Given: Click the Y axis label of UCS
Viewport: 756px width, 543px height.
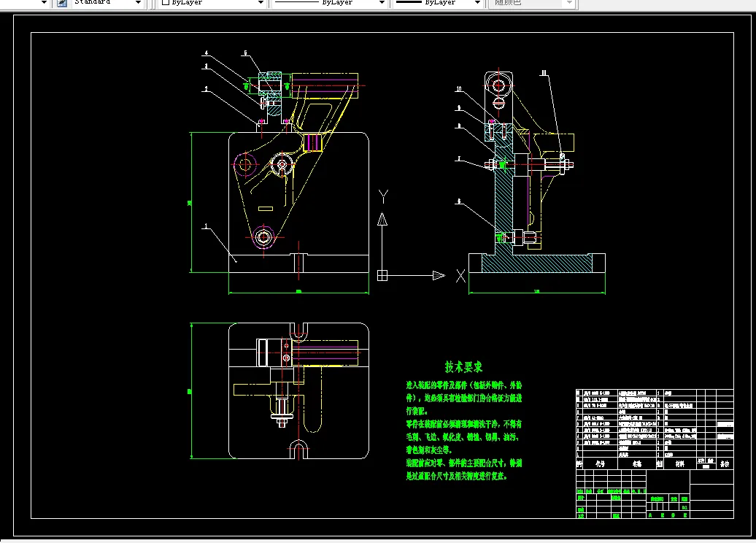Looking at the screenshot, I should (x=383, y=196).
